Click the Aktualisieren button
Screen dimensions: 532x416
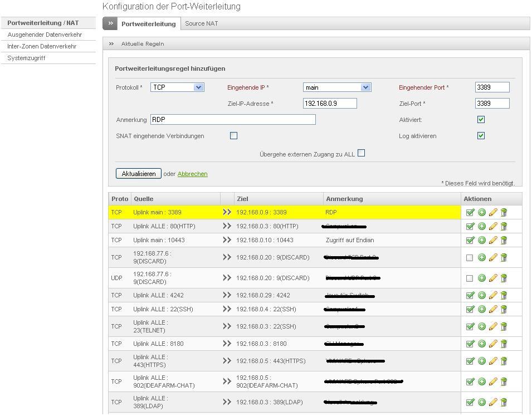(139, 174)
